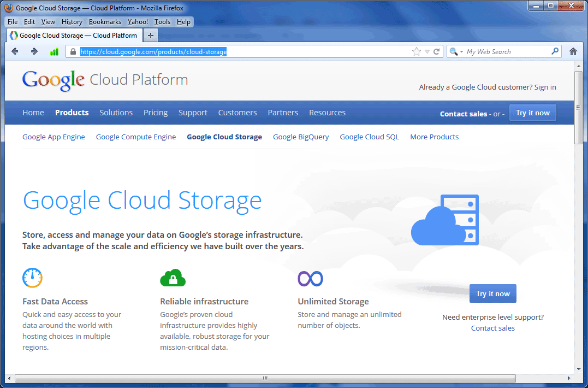Viewport: 588px width, 388px height.
Task: Select Google Cloud Storage product link
Action: (x=224, y=137)
